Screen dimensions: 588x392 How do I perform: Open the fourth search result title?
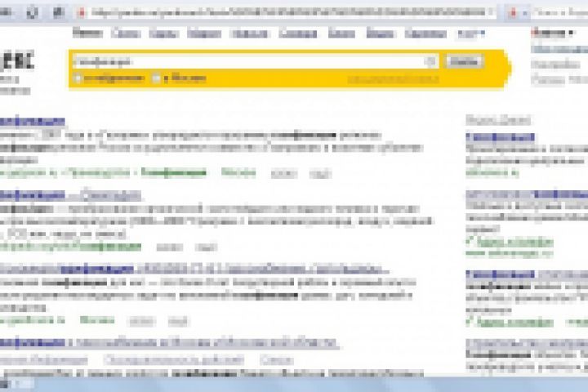point(169,343)
